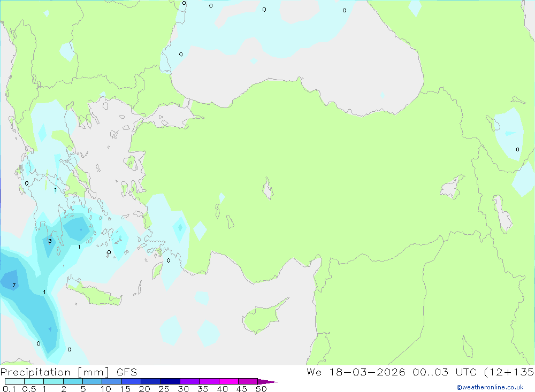The image size is (535, 392).
Task: Click the 'GFS' model label
Action: click(x=127, y=372)
